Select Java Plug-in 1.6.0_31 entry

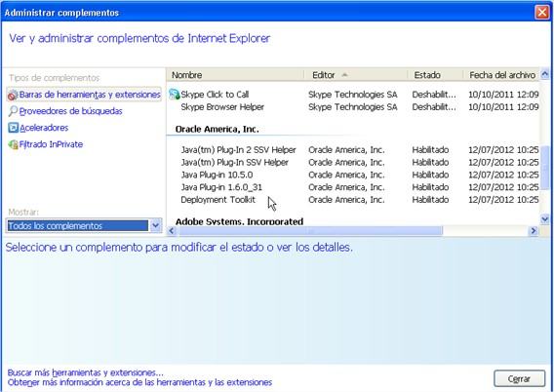pyautogui.click(x=353, y=187)
